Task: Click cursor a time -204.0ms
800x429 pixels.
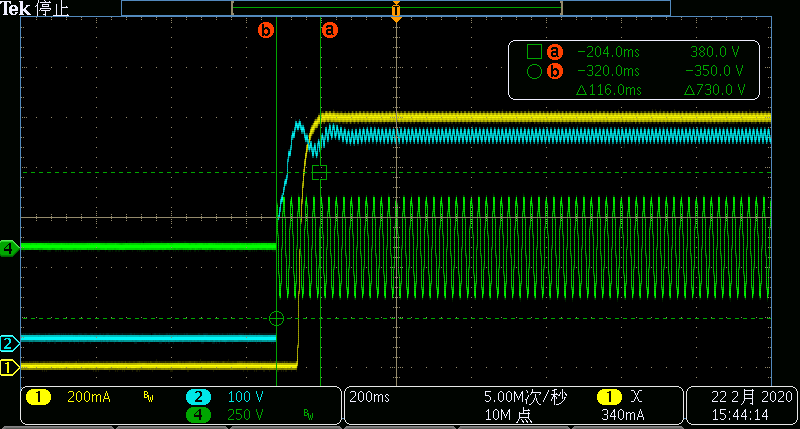Action: point(608,52)
